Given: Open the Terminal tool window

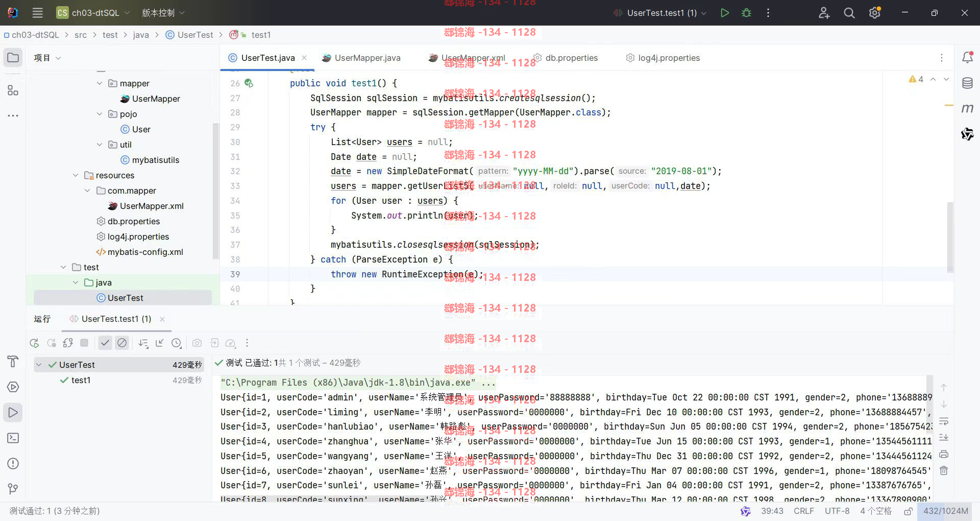Looking at the screenshot, I should [13, 438].
